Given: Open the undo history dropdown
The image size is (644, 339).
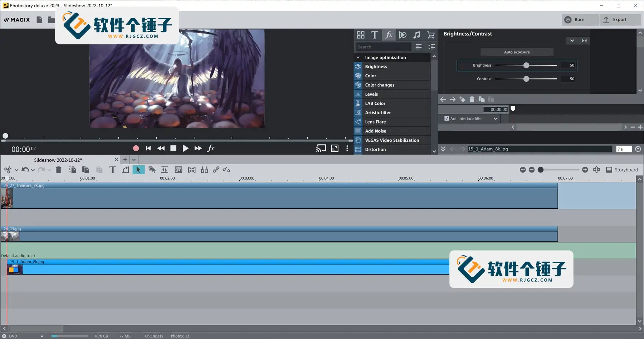Looking at the screenshot, I should (x=33, y=170).
